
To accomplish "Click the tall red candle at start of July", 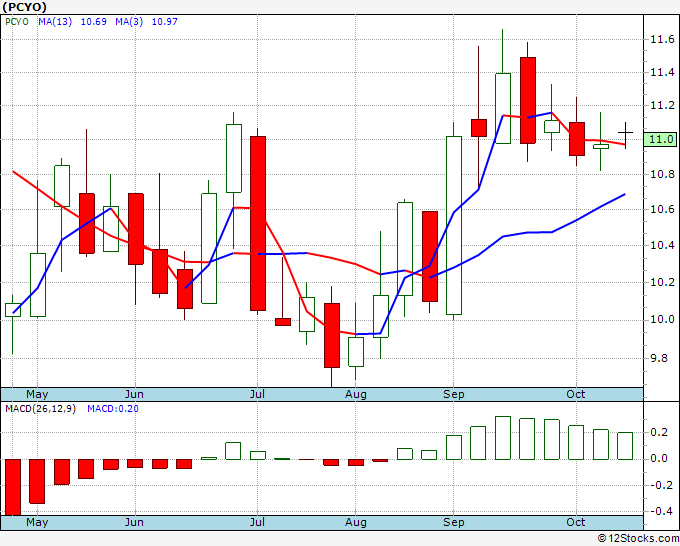I will 258,223.
